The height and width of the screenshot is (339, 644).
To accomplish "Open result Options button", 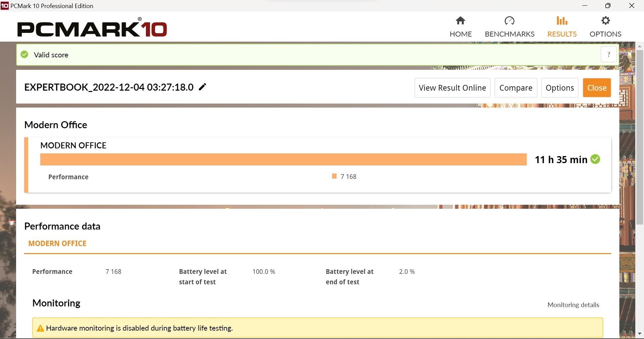I will 559,88.
